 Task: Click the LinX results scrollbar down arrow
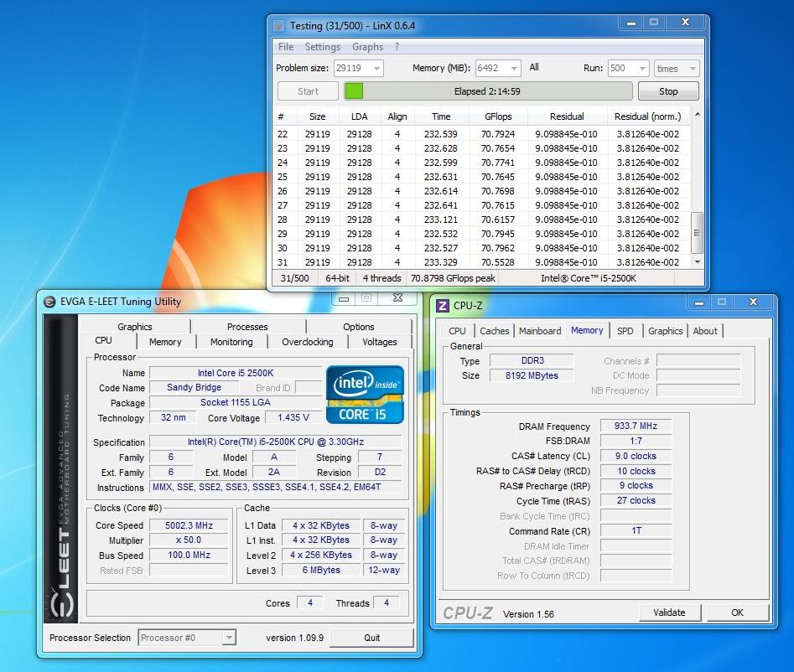pyautogui.click(x=698, y=261)
